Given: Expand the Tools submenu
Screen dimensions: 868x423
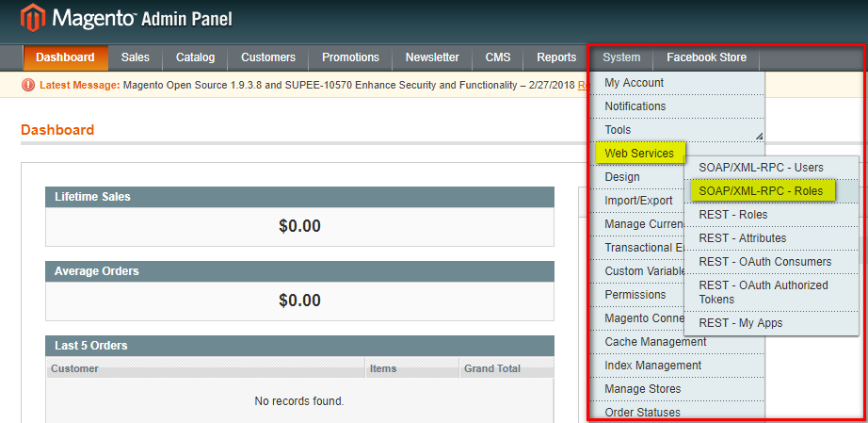Looking at the screenshot, I should pos(618,130).
